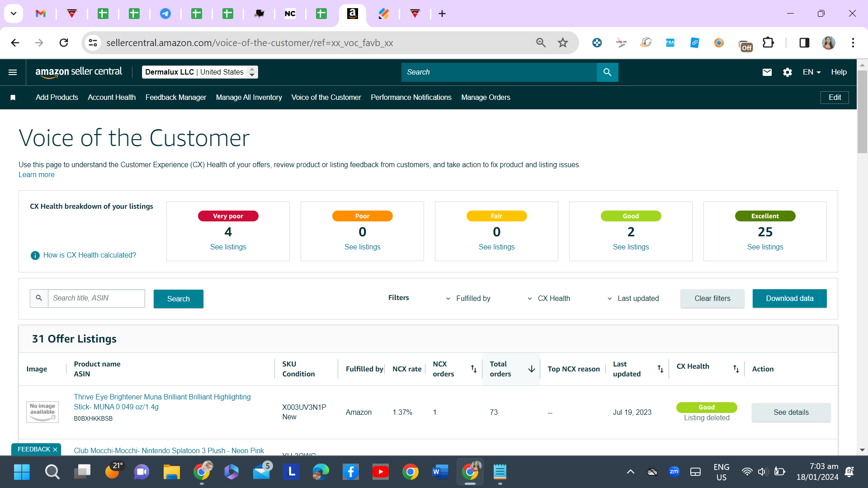
Task: Click the page vertical scrollbar
Action: point(862,113)
